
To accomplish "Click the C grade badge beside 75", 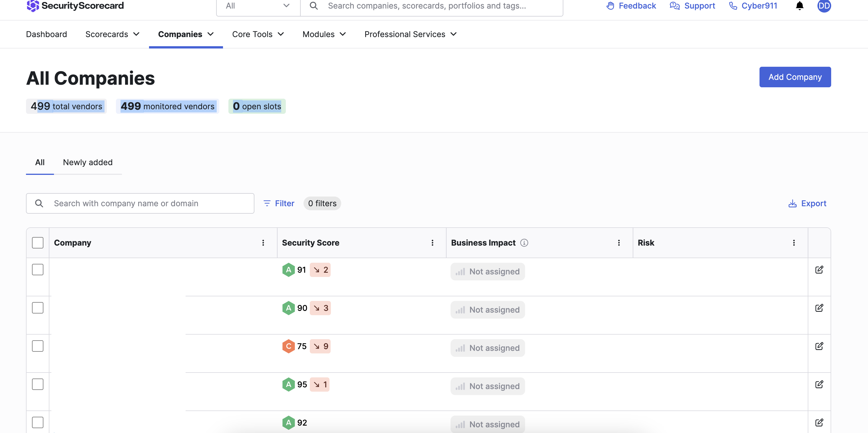I will [288, 346].
